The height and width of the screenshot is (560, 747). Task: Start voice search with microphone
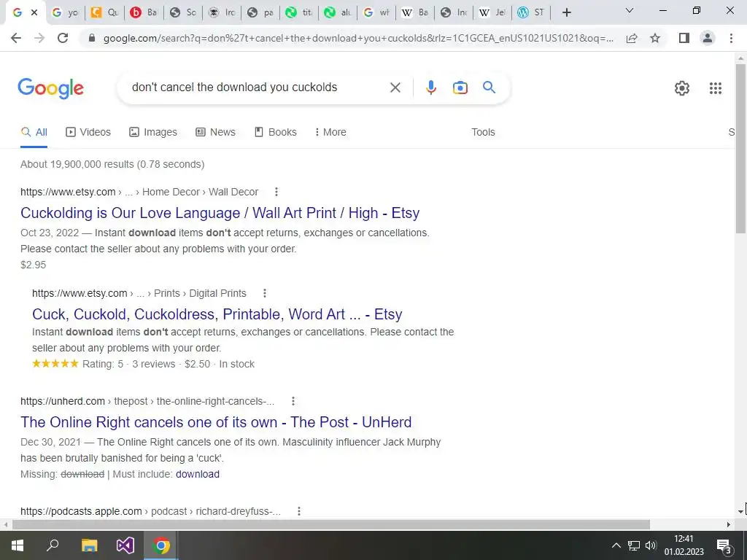430,87
